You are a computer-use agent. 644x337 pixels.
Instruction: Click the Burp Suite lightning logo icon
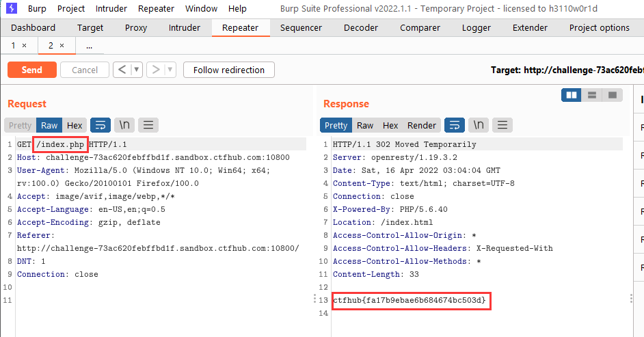click(x=12, y=8)
